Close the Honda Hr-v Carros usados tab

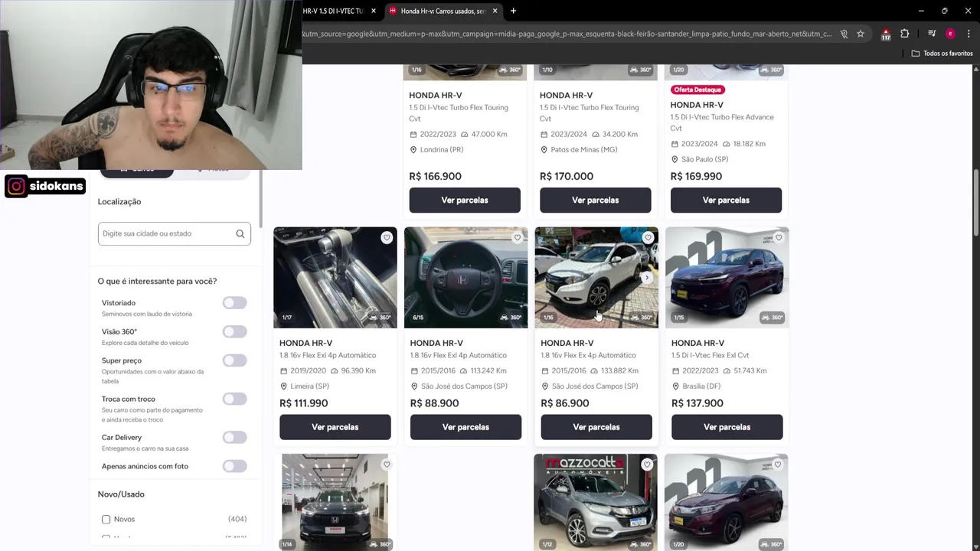(x=495, y=11)
